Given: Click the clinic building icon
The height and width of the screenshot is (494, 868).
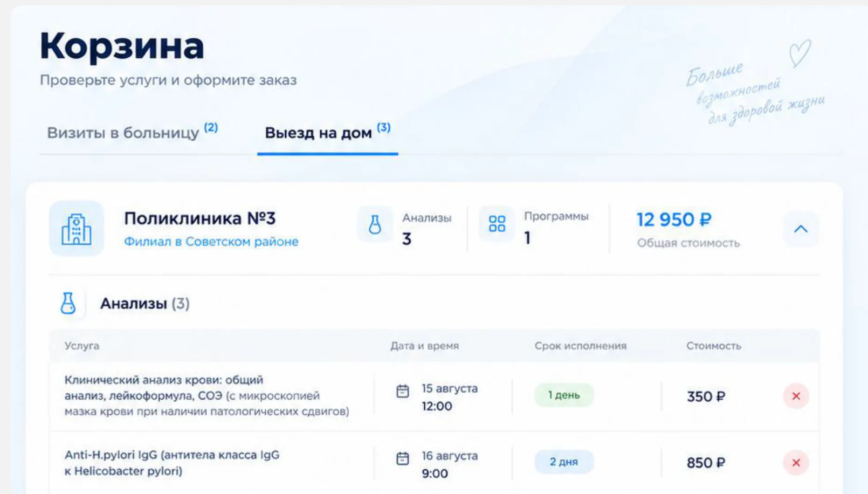Looking at the screenshot, I should [77, 229].
